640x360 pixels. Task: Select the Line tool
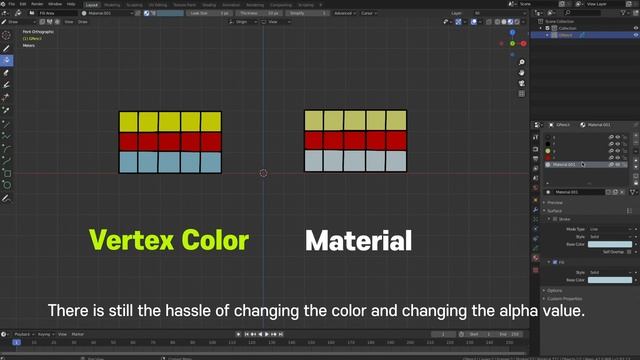[x=7, y=123]
